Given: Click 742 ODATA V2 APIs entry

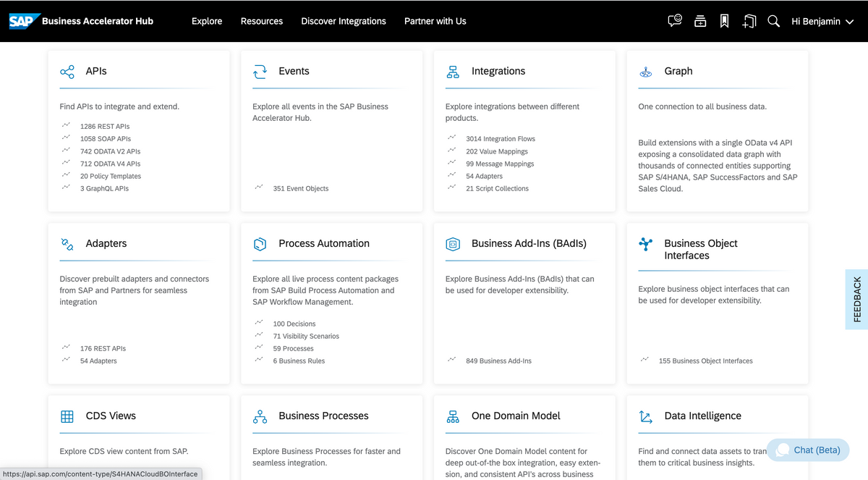Looking at the screenshot, I should [110, 151].
